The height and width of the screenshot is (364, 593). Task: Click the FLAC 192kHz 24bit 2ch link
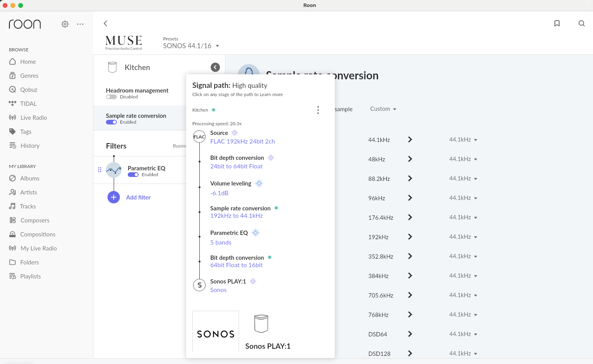(243, 142)
